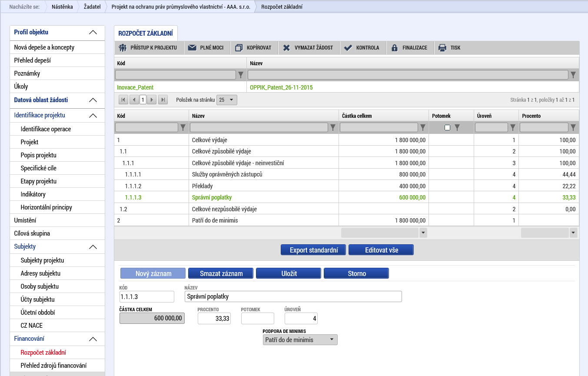The image size is (588, 376).
Task: Click the Úroveň input field
Action: point(301,319)
